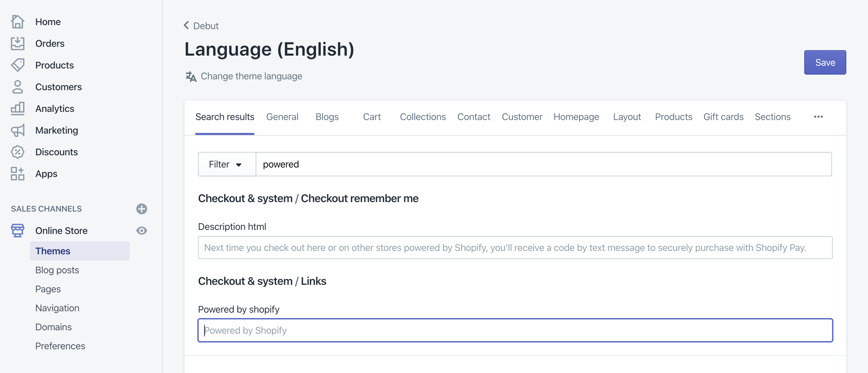View Online Store via eye icon
Image resolution: width=868 pixels, height=373 pixels.
[142, 231]
